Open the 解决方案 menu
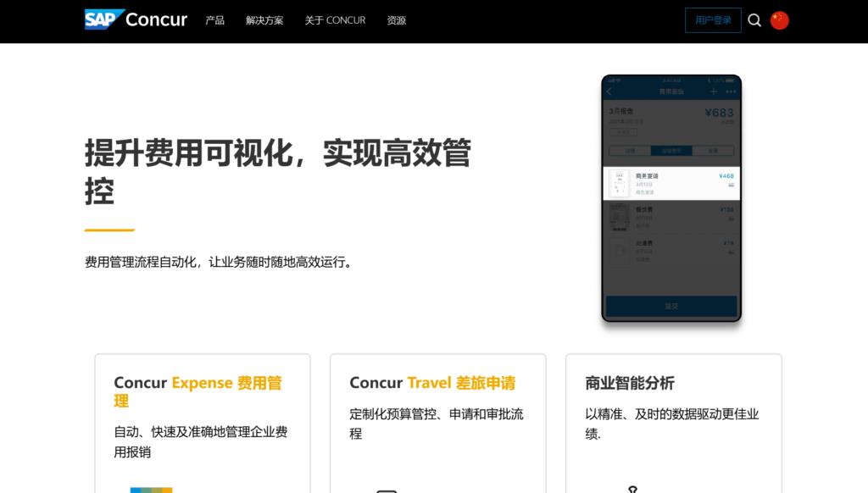Viewport: 868px width, 493px height. (264, 20)
